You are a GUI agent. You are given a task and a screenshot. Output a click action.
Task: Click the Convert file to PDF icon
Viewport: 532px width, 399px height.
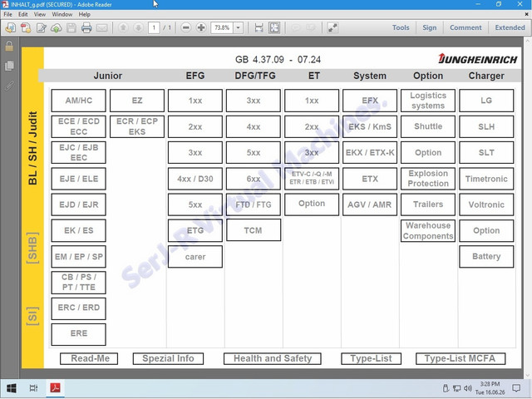point(26,27)
